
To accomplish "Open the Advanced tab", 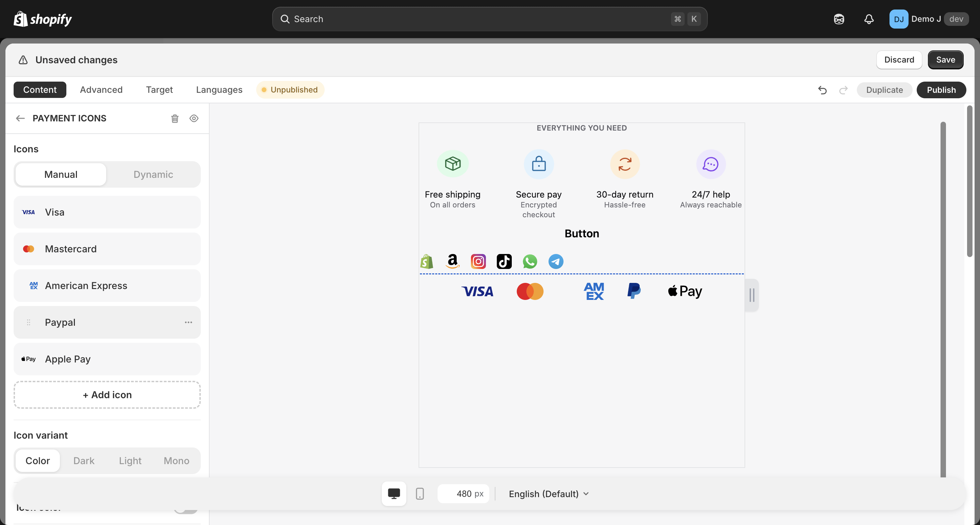I will pos(101,90).
